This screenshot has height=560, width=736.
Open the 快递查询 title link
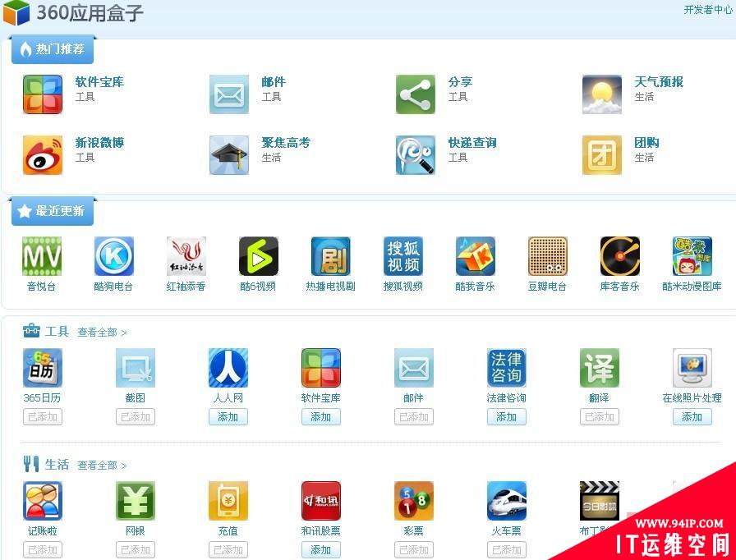pos(472,143)
